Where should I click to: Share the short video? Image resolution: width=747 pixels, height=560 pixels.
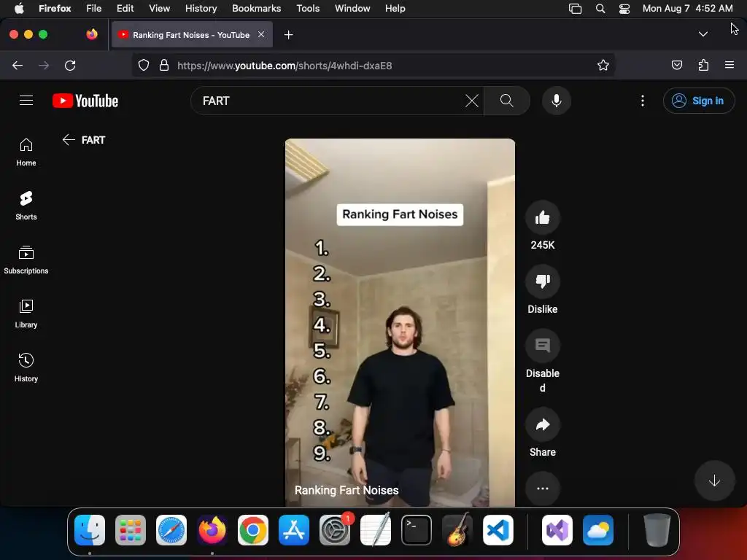click(542, 424)
